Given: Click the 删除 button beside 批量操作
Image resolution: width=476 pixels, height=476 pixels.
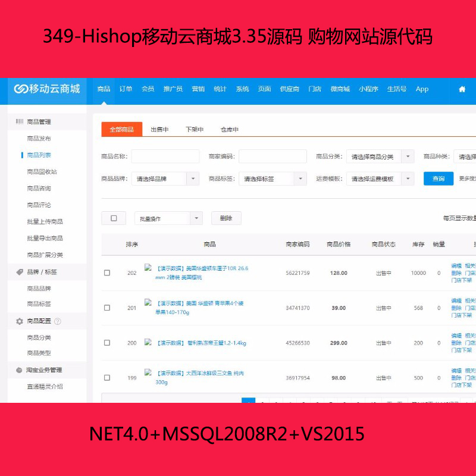Looking at the screenshot, I should [226, 218].
